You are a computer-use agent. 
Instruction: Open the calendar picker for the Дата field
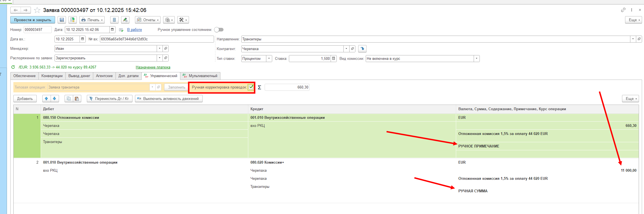coord(112,29)
